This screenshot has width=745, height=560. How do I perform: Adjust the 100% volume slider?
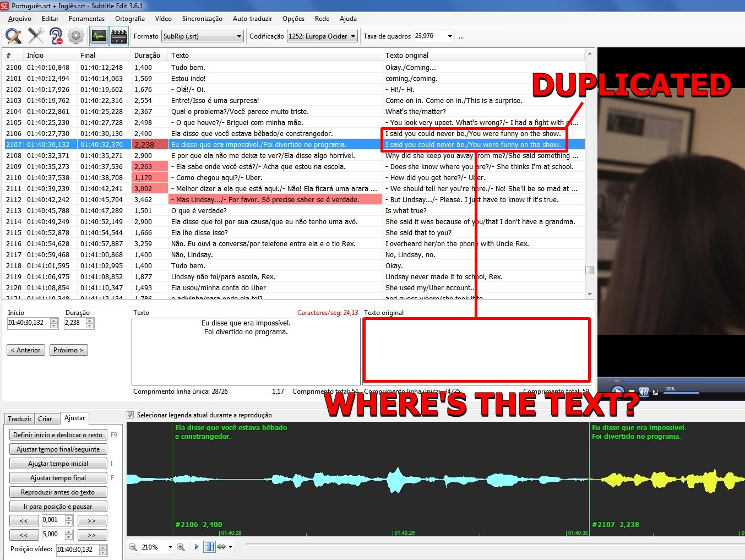click(681, 392)
